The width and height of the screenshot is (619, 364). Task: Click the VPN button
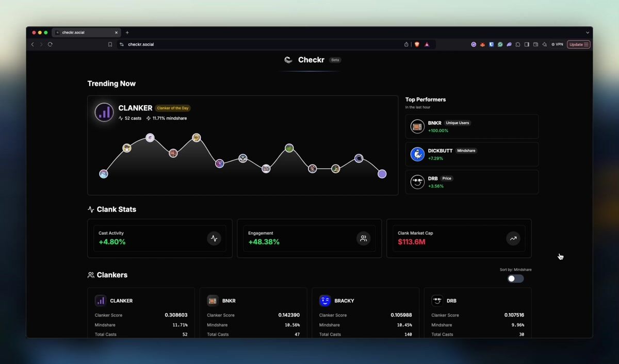click(557, 44)
